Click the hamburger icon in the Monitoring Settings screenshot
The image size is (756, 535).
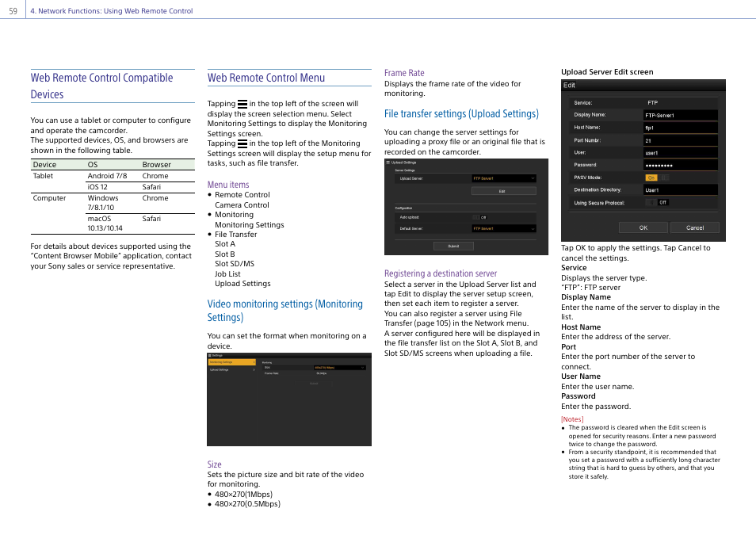[210, 356]
